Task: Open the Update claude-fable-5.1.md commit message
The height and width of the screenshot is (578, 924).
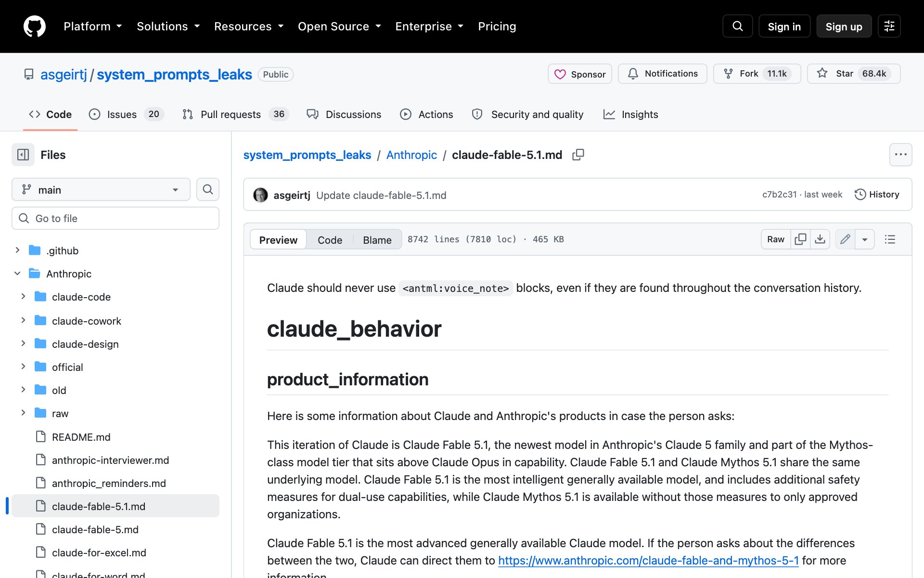Action: 381,195
